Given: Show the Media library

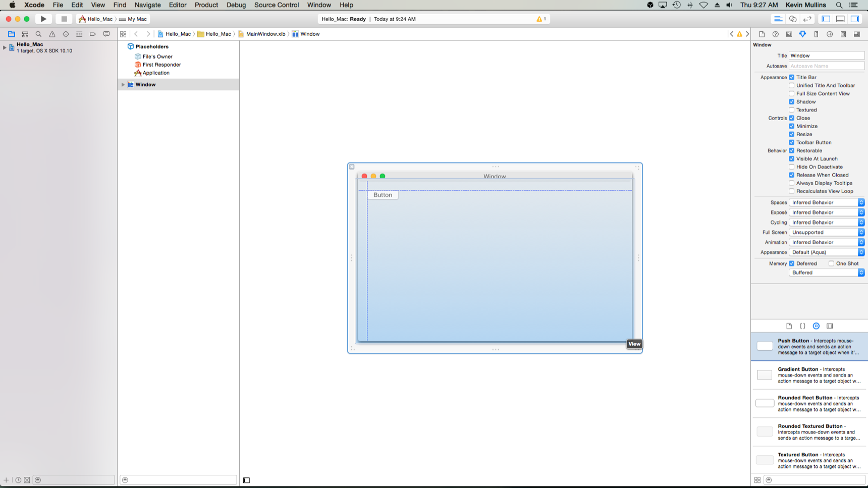Looking at the screenshot, I should point(830,326).
